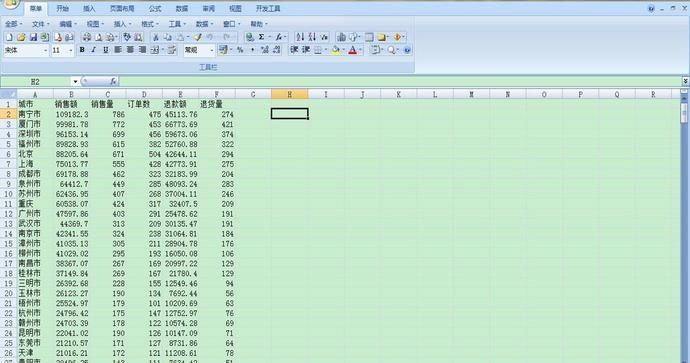Open the 宋体 font name dropdown
Screen dimensions: 690x363
tap(45, 51)
